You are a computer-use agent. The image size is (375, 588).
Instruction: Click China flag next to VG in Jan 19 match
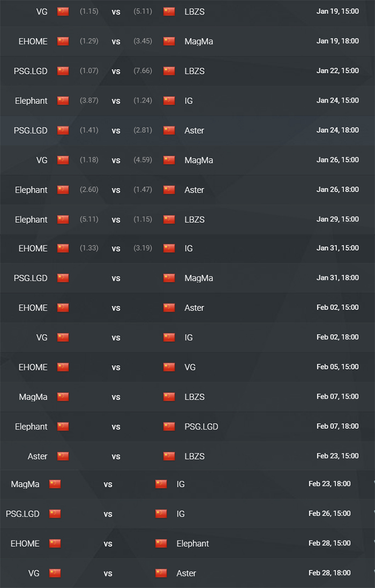63,11
